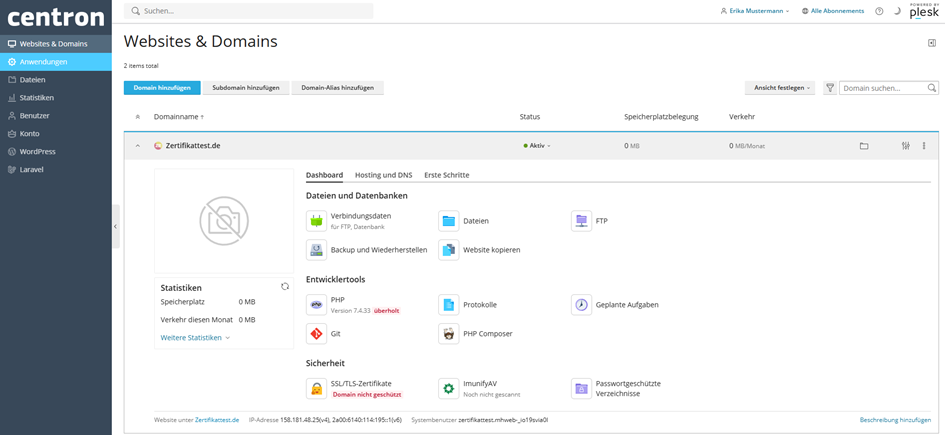Expand the Aktiv status dropdown
This screenshot has width=945, height=435.
point(537,146)
